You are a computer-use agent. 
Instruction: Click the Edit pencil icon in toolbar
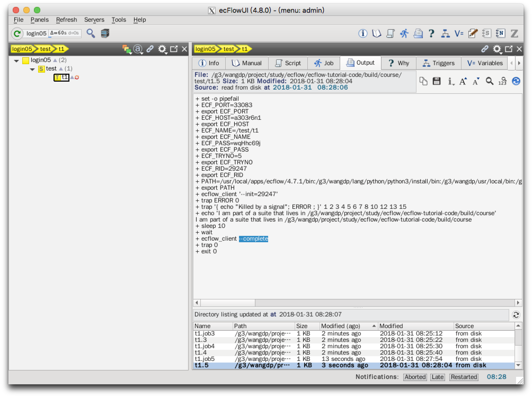473,33
